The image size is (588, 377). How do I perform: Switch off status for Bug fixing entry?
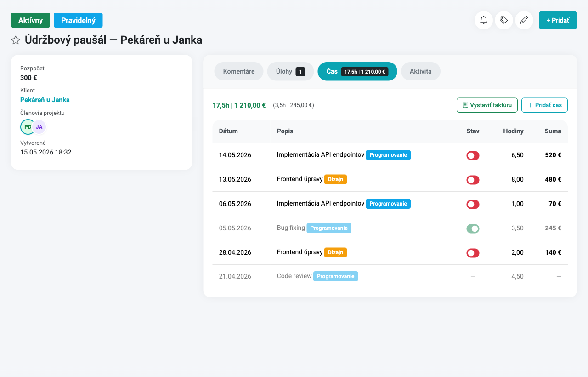pyautogui.click(x=473, y=228)
